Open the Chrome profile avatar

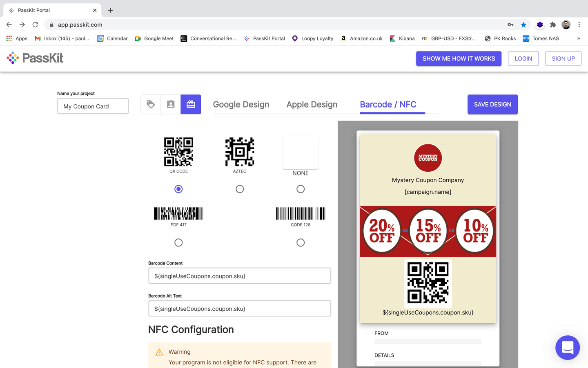pos(566,25)
